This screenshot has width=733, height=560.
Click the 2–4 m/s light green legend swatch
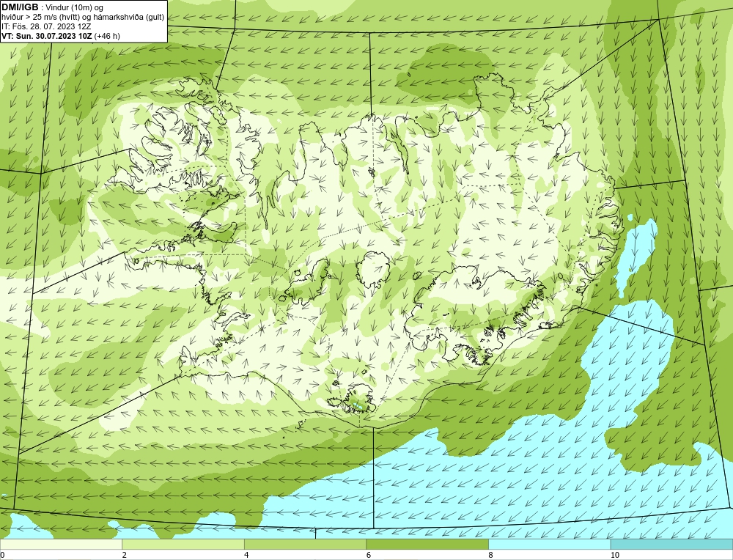183,545
